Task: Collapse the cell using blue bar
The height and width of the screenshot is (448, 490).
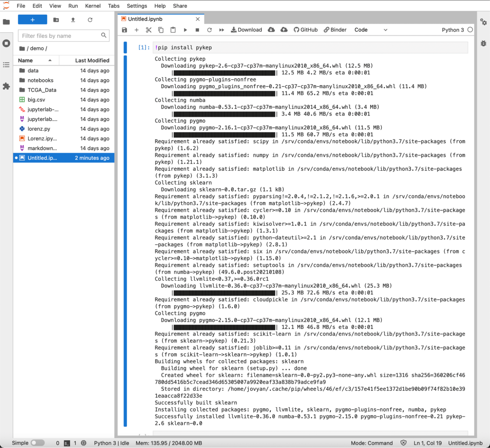Action: coord(125,241)
